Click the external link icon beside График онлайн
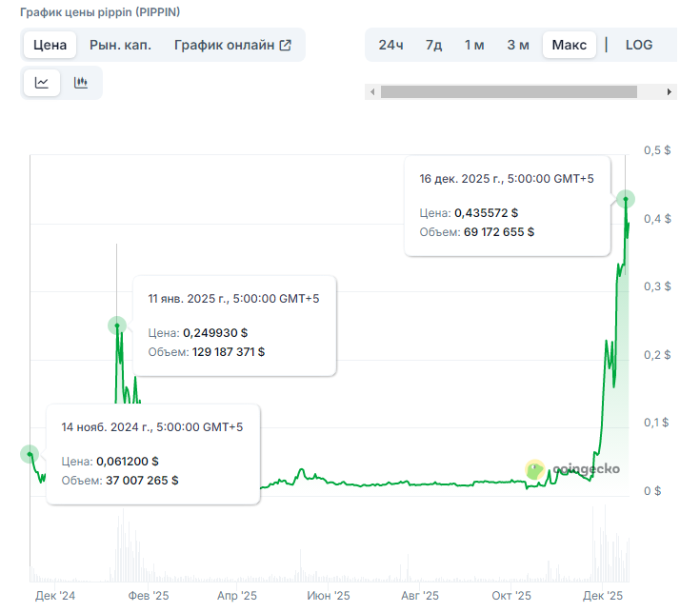The width and height of the screenshot is (700, 612). [x=285, y=45]
